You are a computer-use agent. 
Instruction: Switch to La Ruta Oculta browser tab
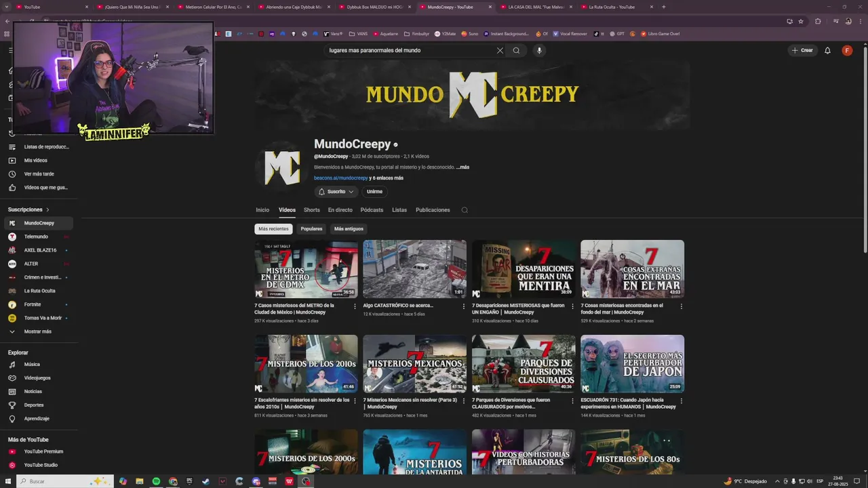point(616,7)
